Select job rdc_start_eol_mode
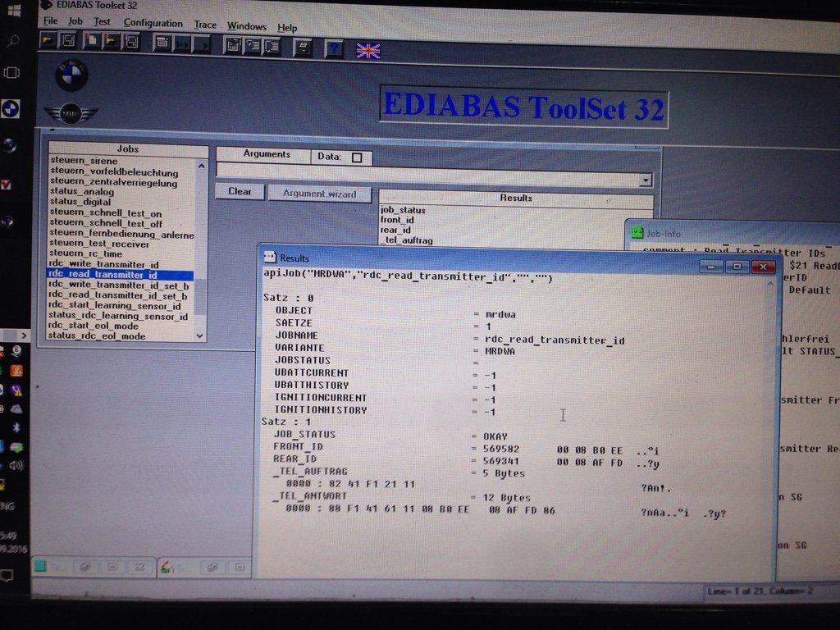The image size is (840, 630). (x=94, y=326)
